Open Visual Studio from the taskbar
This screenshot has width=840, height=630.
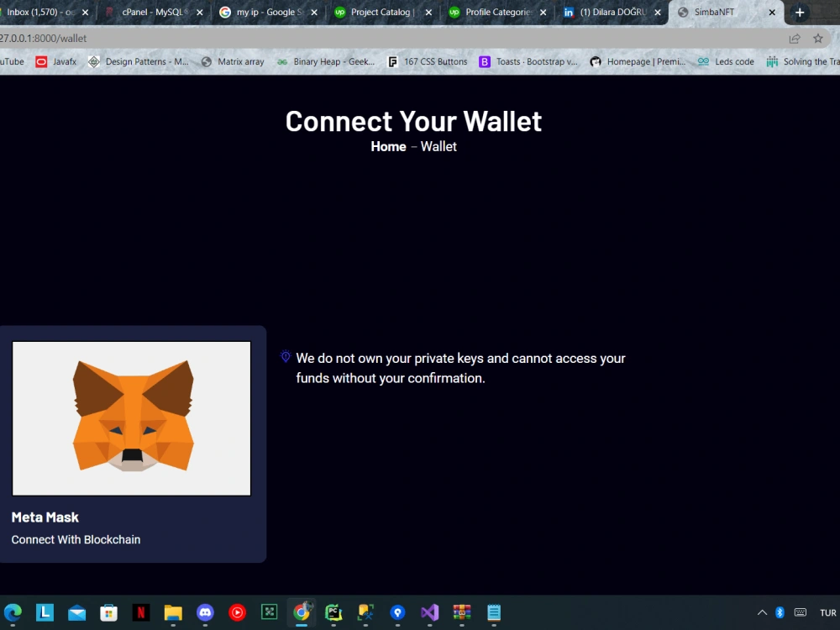coord(429,612)
